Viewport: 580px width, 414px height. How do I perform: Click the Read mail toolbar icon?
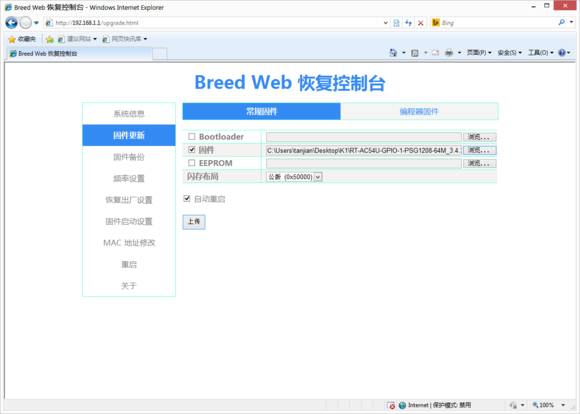435,53
